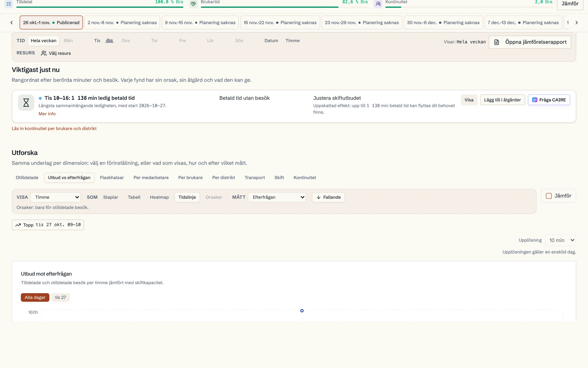
Task: Click the Visa button
Action: coord(469,100)
